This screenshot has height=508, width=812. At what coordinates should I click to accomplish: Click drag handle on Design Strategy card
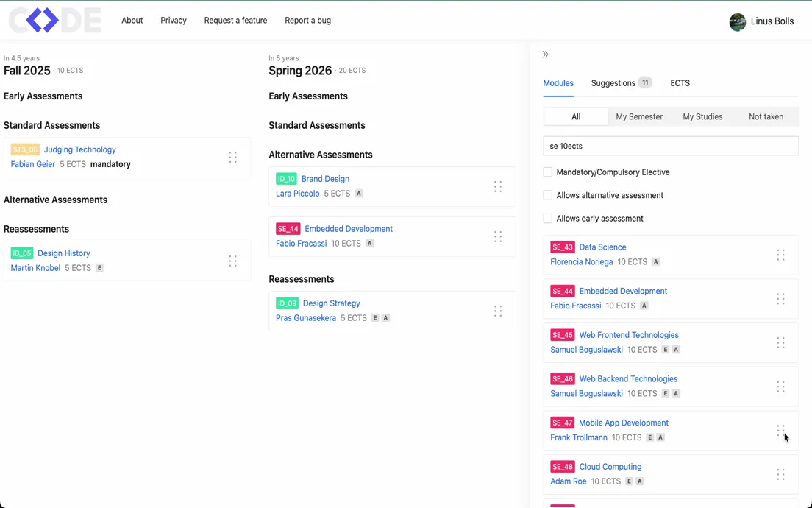coord(498,311)
